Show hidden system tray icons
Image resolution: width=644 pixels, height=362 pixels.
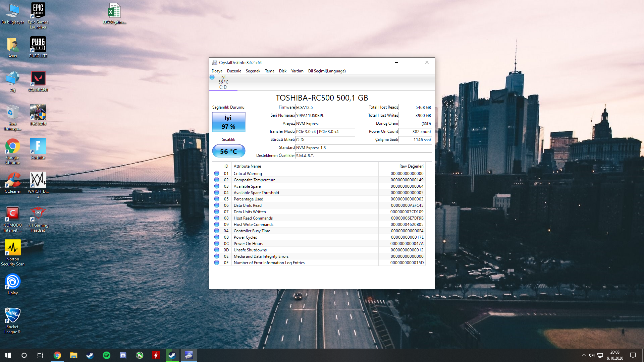click(x=584, y=355)
